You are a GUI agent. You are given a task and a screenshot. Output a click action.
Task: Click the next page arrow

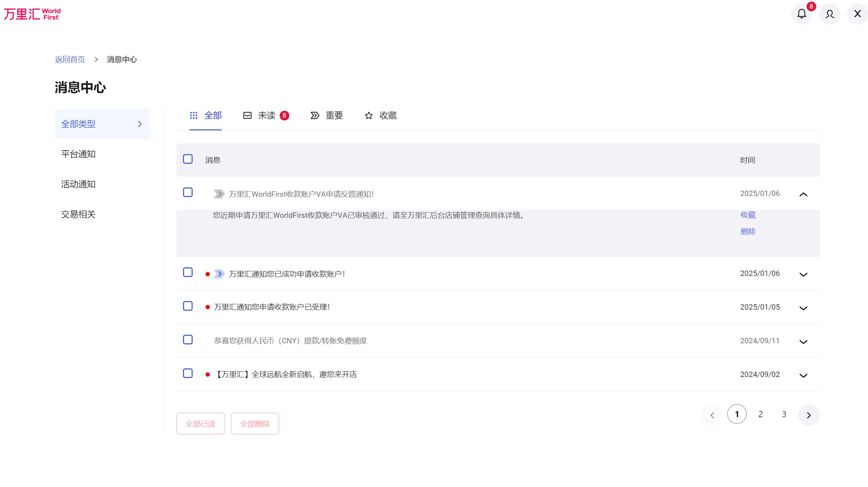tap(808, 415)
